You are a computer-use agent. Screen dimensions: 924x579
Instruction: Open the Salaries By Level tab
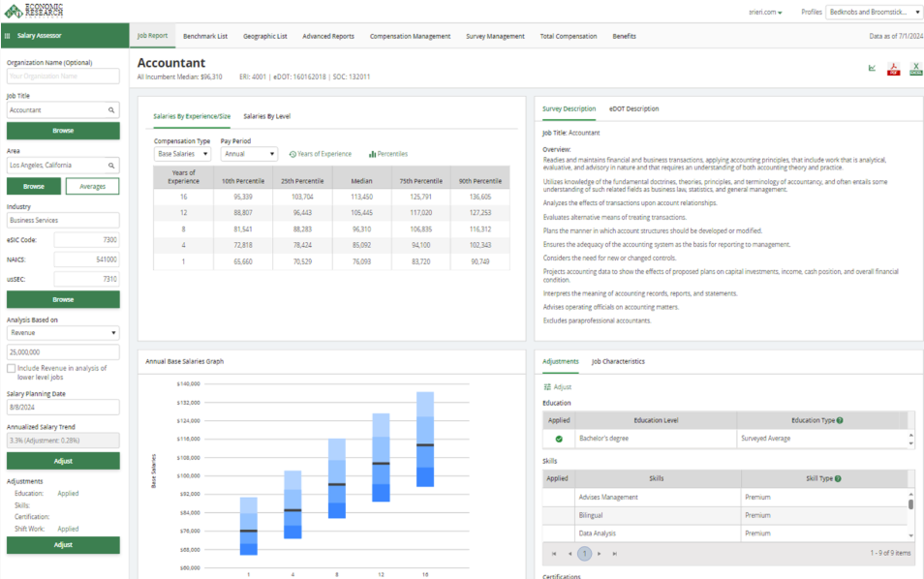[x=266, y=116]
